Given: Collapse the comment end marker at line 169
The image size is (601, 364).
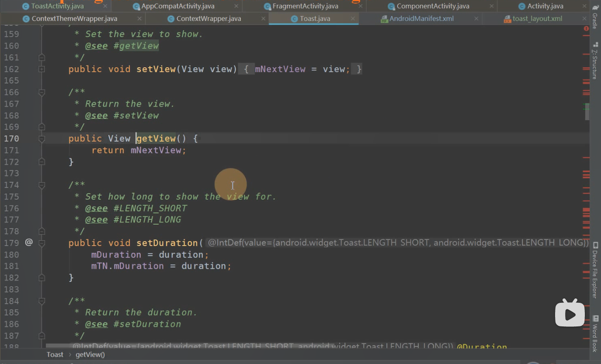Looking at the screenshot, I should [x=42, y=127].
